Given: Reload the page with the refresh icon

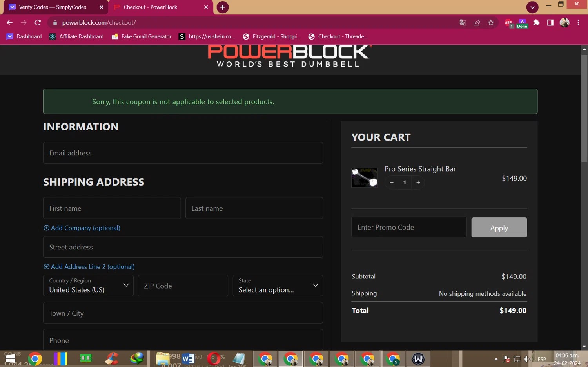Looking at the screenshot, I should click(x=38, y=23).
